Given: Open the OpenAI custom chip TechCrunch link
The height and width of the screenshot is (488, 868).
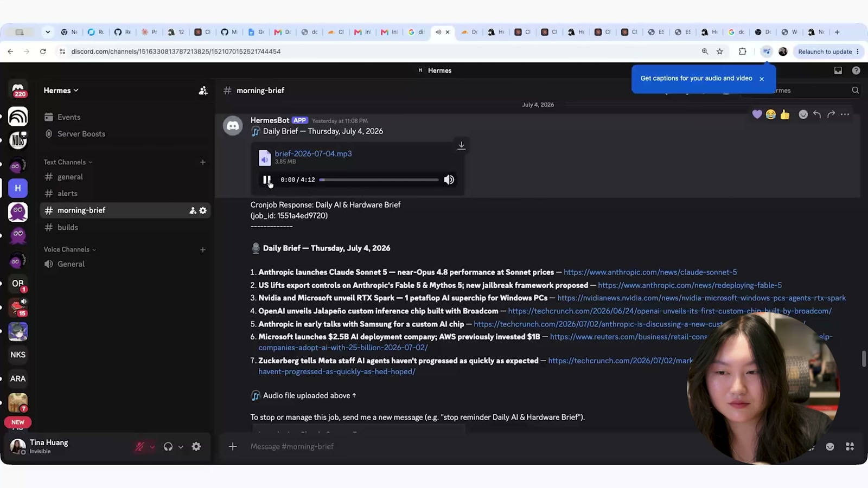Looking at the screenshot, I should click(x=670, y=311).
